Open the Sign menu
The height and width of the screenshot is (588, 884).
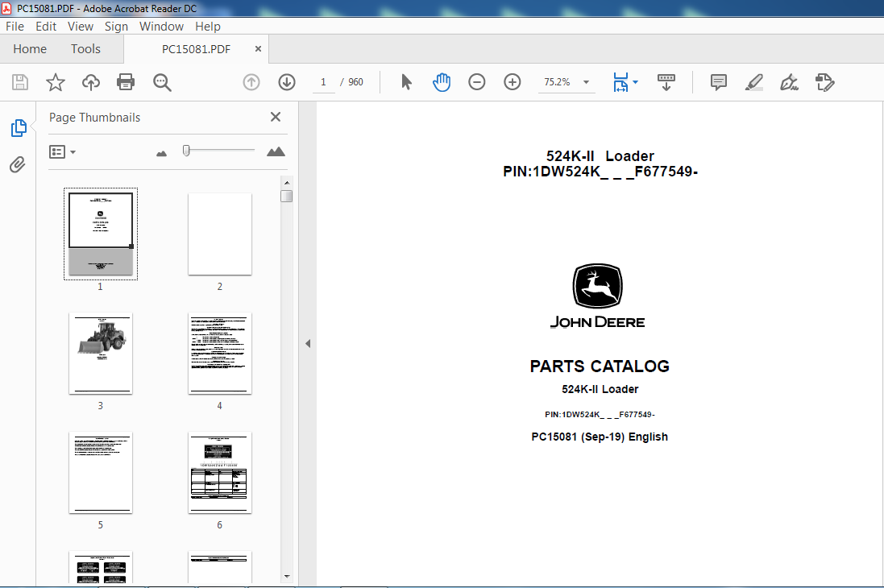pos(116,27)
